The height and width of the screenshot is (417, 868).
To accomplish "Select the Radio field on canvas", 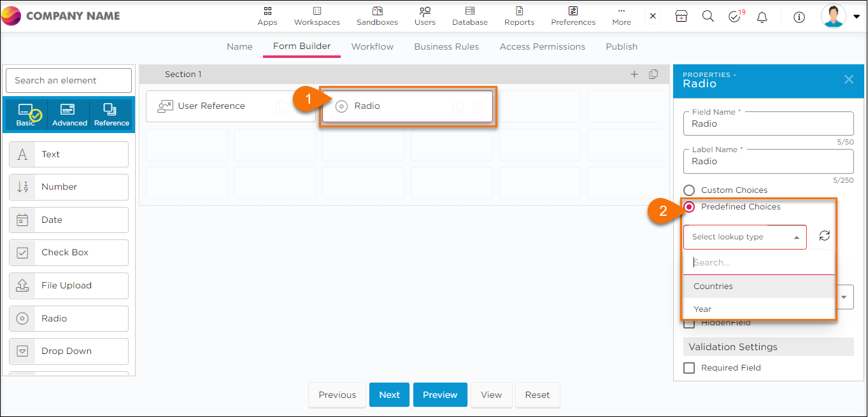I will click(x=408, y=106).
